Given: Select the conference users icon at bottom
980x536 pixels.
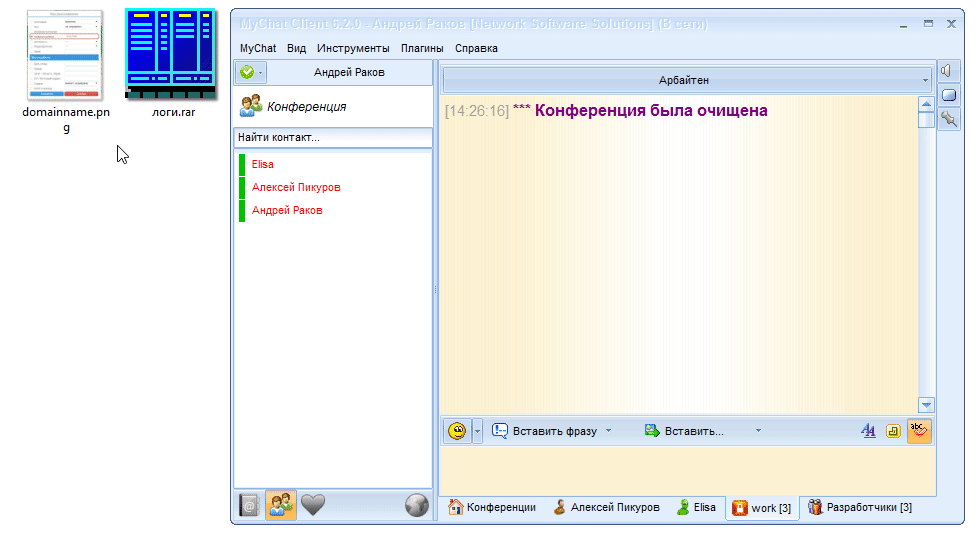Looking at the screenshot, I should point(281,504).
